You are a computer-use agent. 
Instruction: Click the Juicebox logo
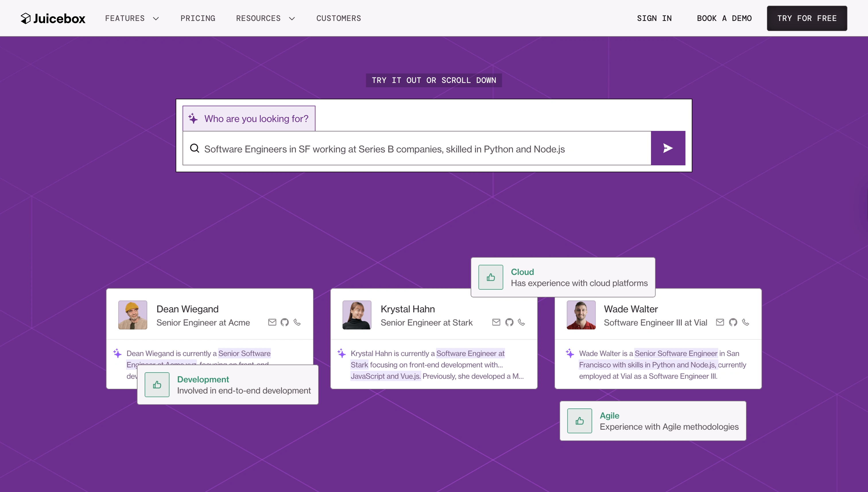pyautogui.click(x=53, y=18)
